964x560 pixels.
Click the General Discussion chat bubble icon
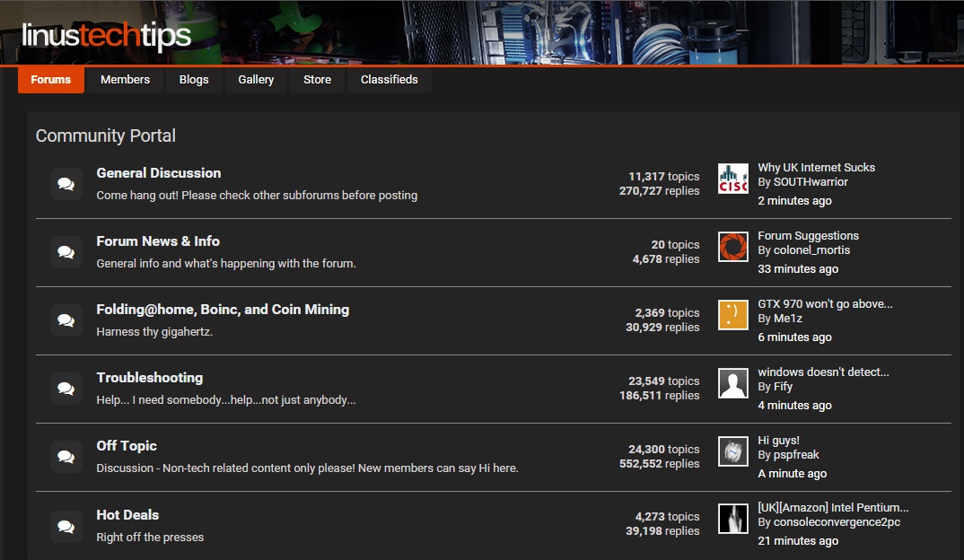point(66,184)
